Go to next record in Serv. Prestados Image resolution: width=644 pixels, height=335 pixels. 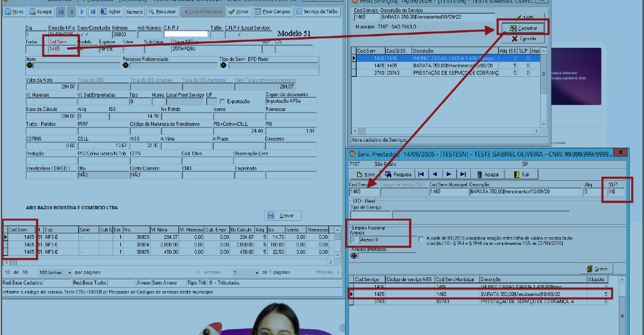point(449,175)
